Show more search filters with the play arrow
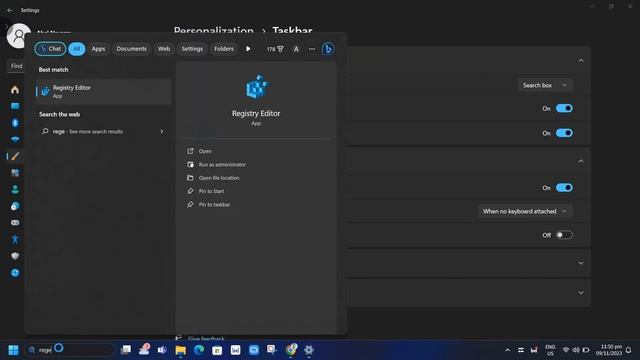640x360 pixels. 248,49
